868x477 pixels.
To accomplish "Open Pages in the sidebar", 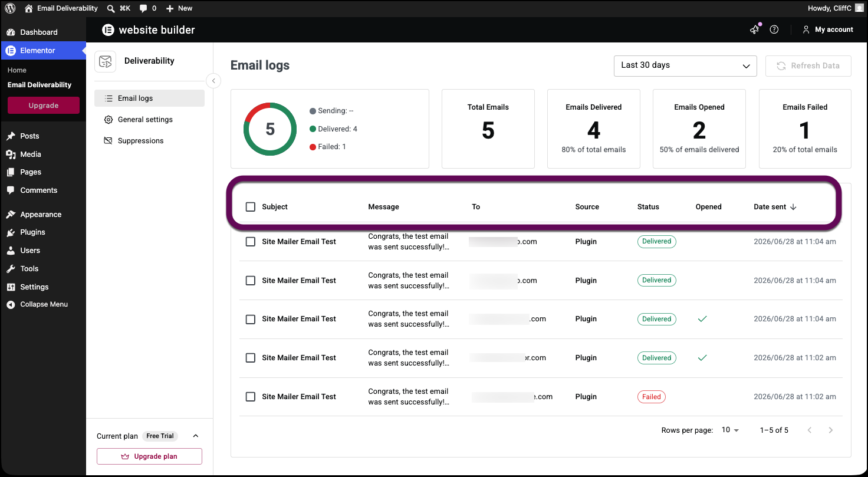I will [x=43, y=172].
